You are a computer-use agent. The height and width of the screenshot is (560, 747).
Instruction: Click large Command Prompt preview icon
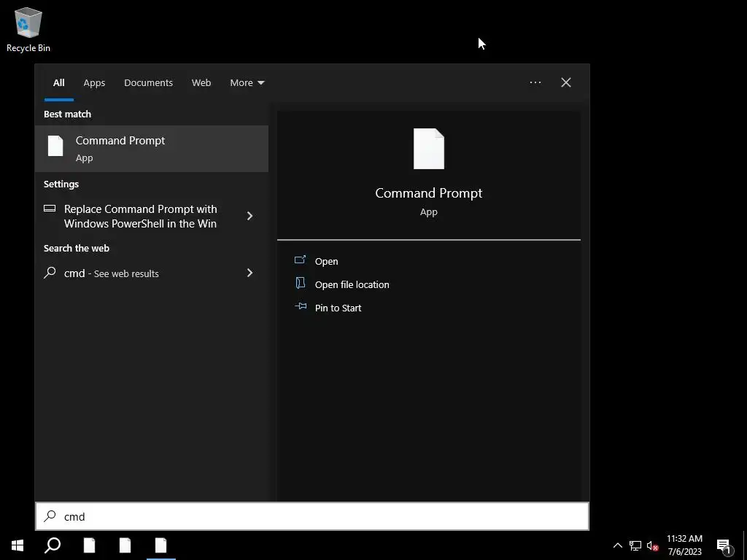pyautogui.click(x=429, y=149)
